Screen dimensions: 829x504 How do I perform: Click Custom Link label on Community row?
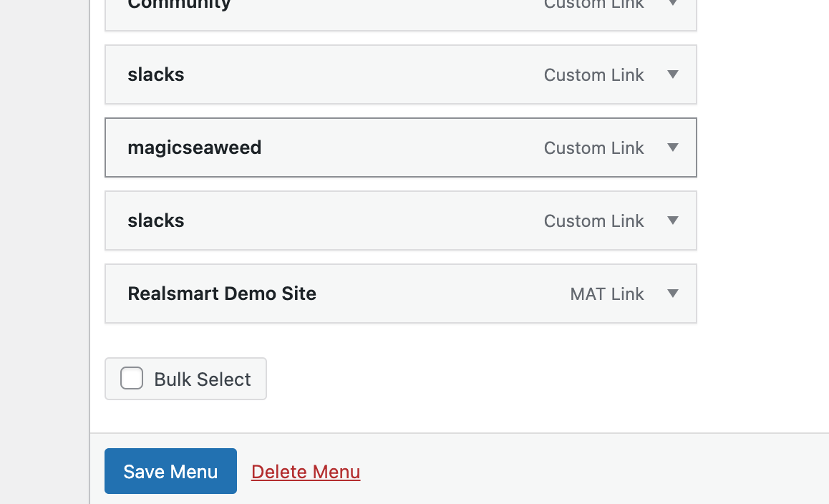point(593,4)
